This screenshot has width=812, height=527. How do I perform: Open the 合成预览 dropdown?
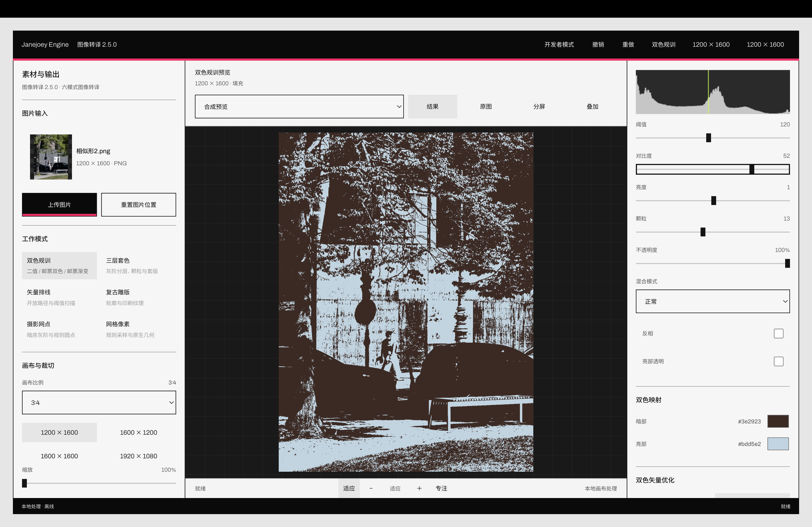(x=299, y=107)
